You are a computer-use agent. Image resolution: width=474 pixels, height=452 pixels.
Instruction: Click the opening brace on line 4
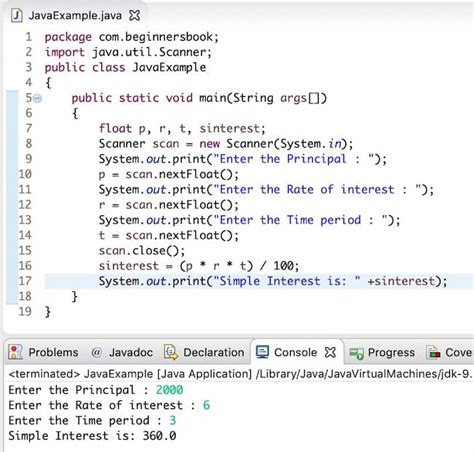[x=48, y=83]
